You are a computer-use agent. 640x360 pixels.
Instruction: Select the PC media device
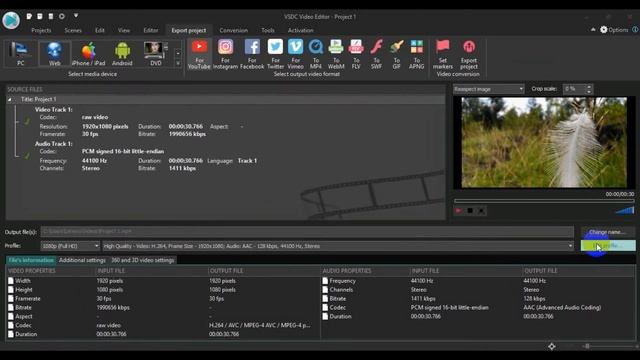point(20,54)
